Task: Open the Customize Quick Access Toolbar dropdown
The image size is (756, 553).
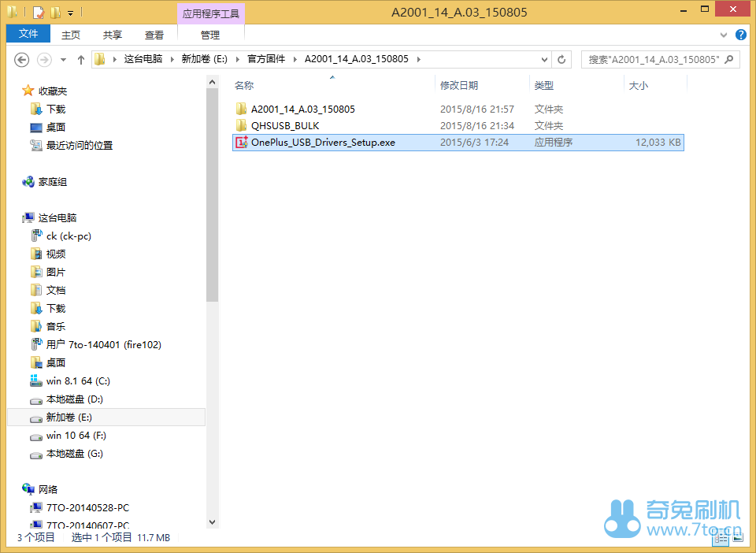Action: (70, 13)
